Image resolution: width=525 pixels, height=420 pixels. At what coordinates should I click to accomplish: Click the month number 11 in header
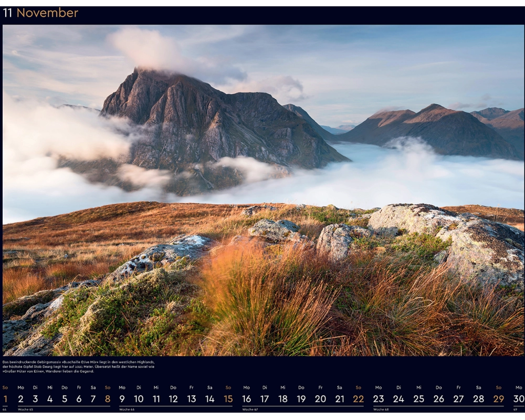(x=7, y=13)
